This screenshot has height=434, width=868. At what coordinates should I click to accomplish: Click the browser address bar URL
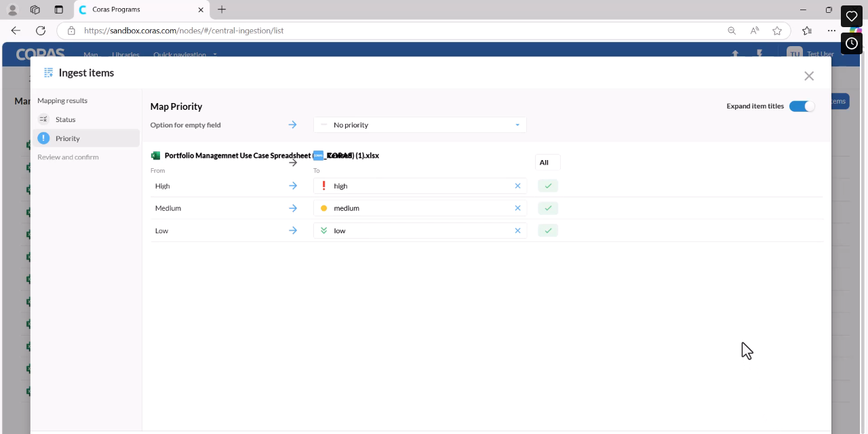(x=184, y=31)
